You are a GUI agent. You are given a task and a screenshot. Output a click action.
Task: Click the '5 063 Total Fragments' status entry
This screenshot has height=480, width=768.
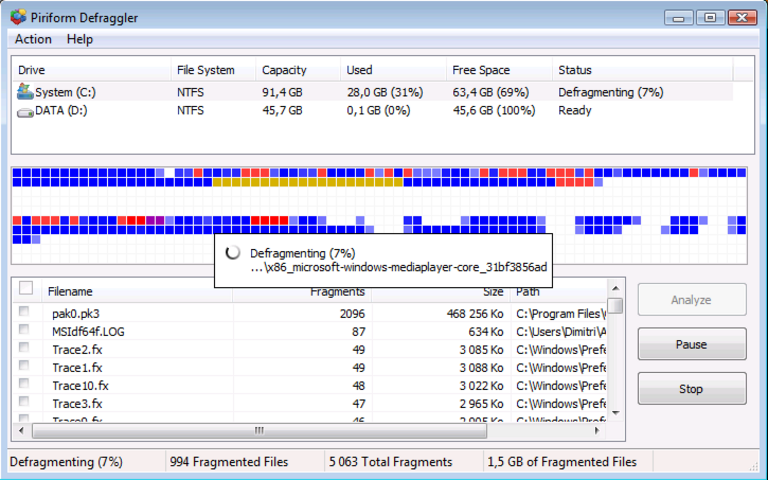(x=390, y=462)
